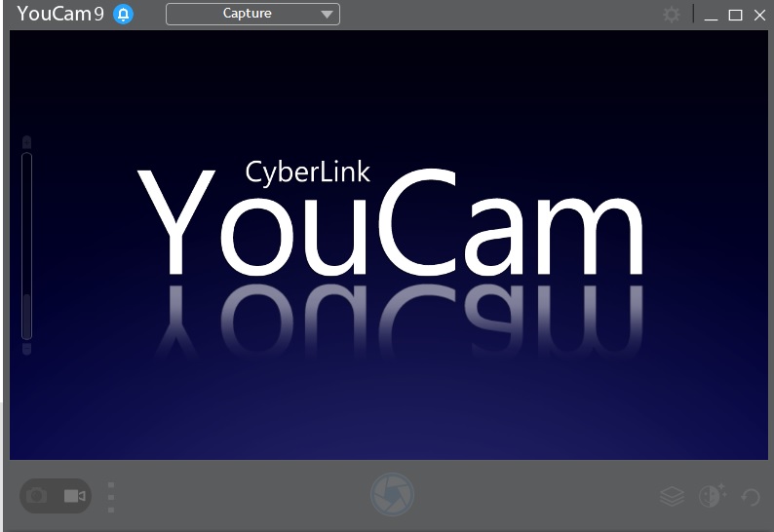
Task: Open the three-dot more options menu
Action: (110, 497)
